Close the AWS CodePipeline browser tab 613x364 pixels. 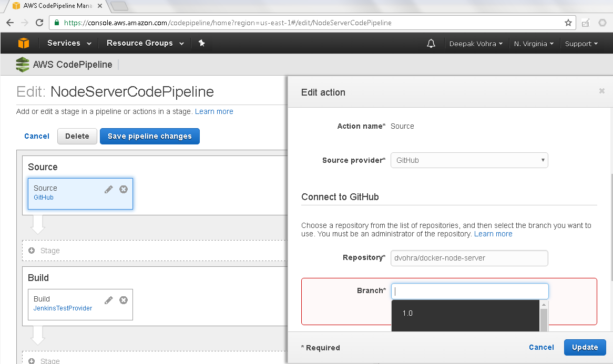pos(100,6)
